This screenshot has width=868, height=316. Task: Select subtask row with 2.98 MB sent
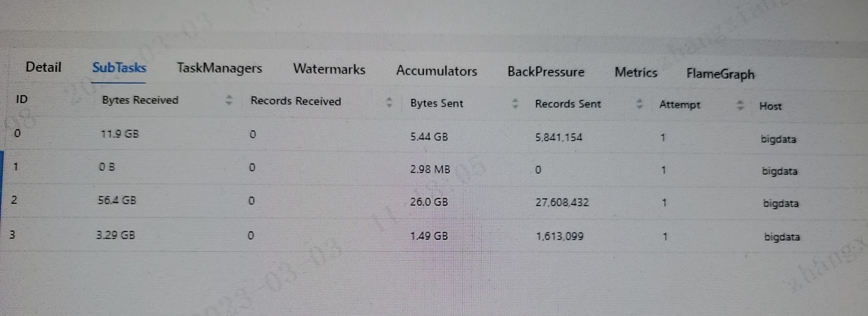(x=434, y=169)
